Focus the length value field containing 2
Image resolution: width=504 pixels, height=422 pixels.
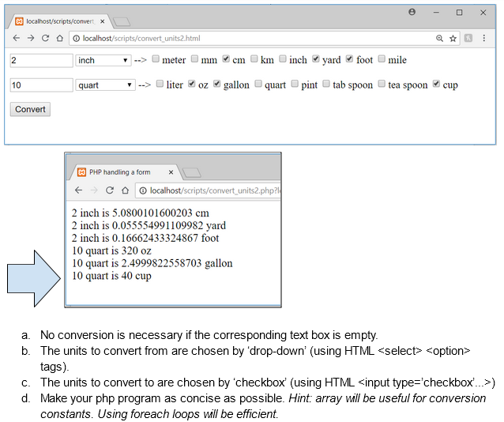(x=41, y=61)
